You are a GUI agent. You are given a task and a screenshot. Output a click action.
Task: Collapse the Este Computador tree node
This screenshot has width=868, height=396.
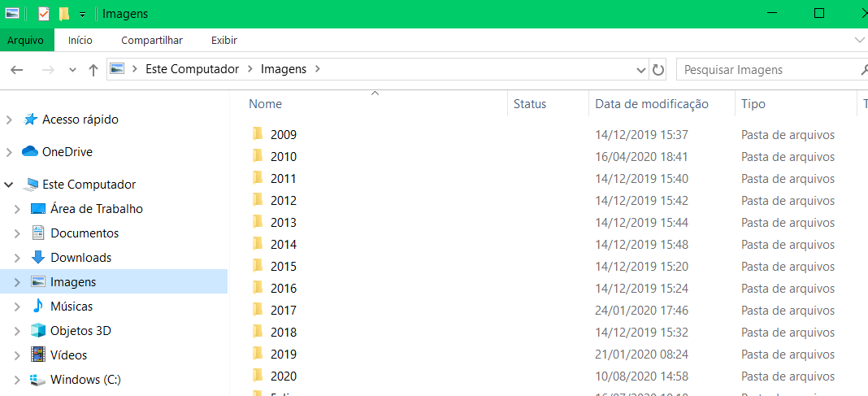(9, 185)
